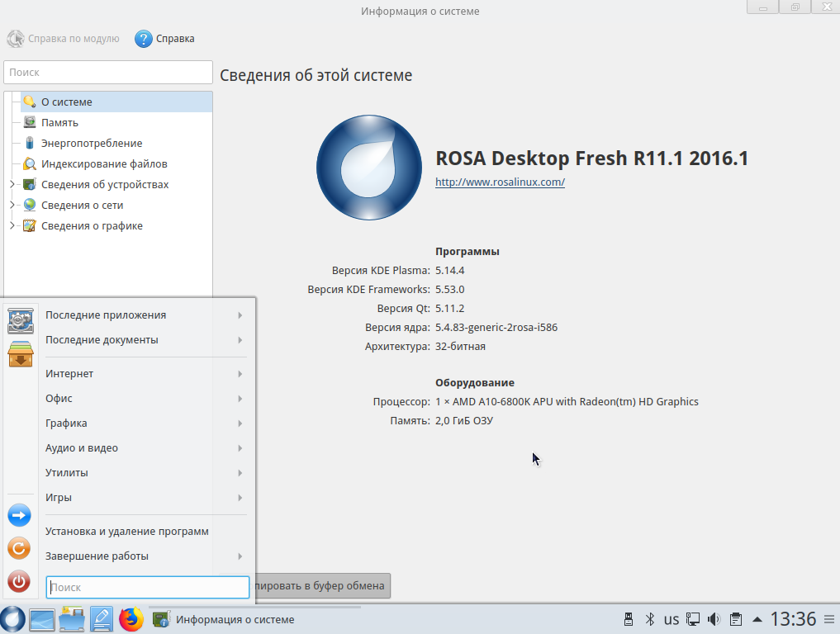
Task: Click the processor text AMD A10-6800K
Action: pos(567,401)
